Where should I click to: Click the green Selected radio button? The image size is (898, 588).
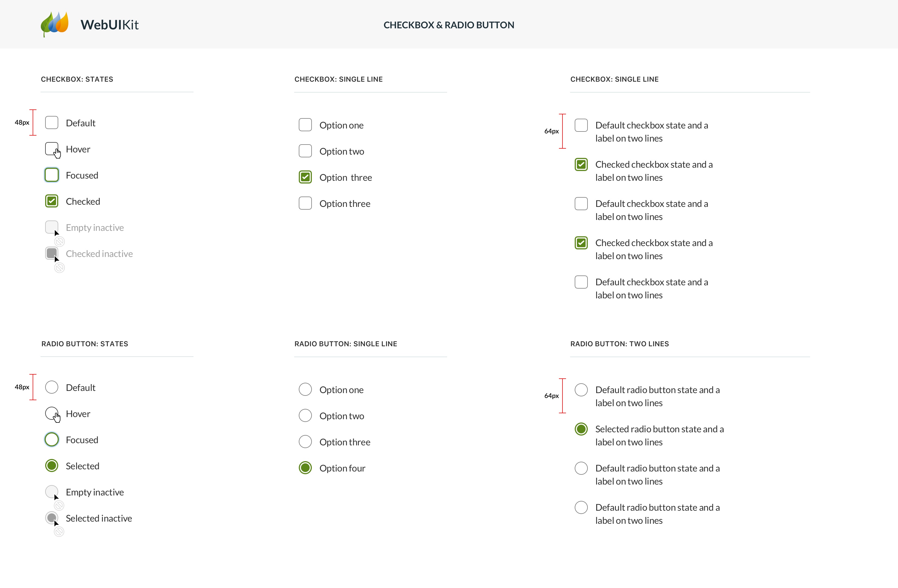[52, 466]
